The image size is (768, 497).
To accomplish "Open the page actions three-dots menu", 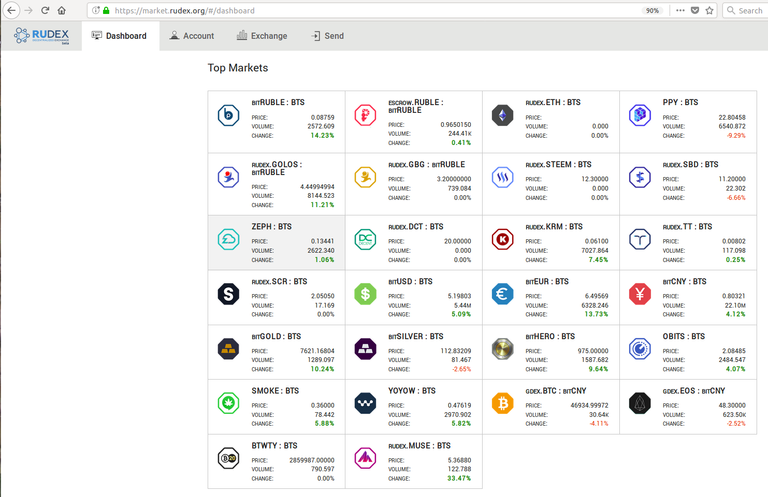I will click(x=680, y=10).
